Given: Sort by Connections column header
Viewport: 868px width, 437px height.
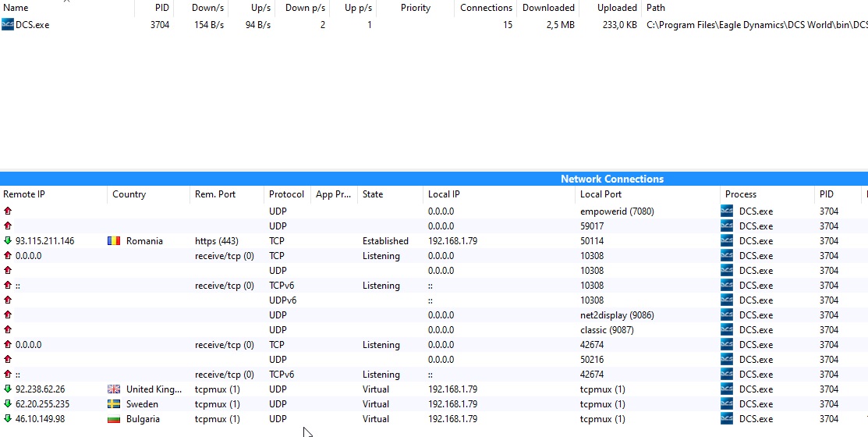Looking at the screenshot, I should pos(486,8).
